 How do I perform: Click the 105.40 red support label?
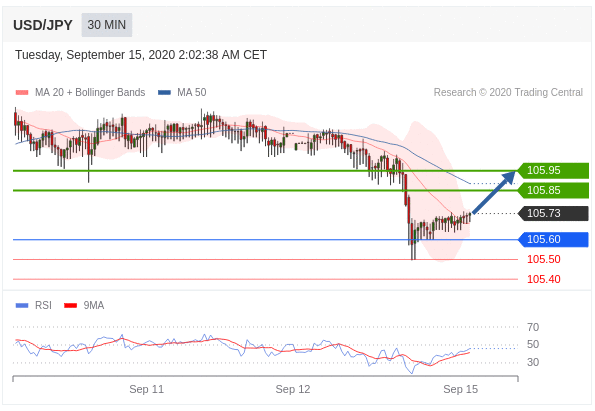tap(544, 279)
